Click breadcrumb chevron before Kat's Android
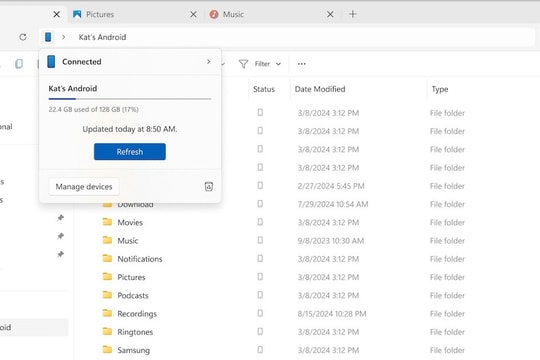This screenshot has width=540, height=360. tap(63, 37)
